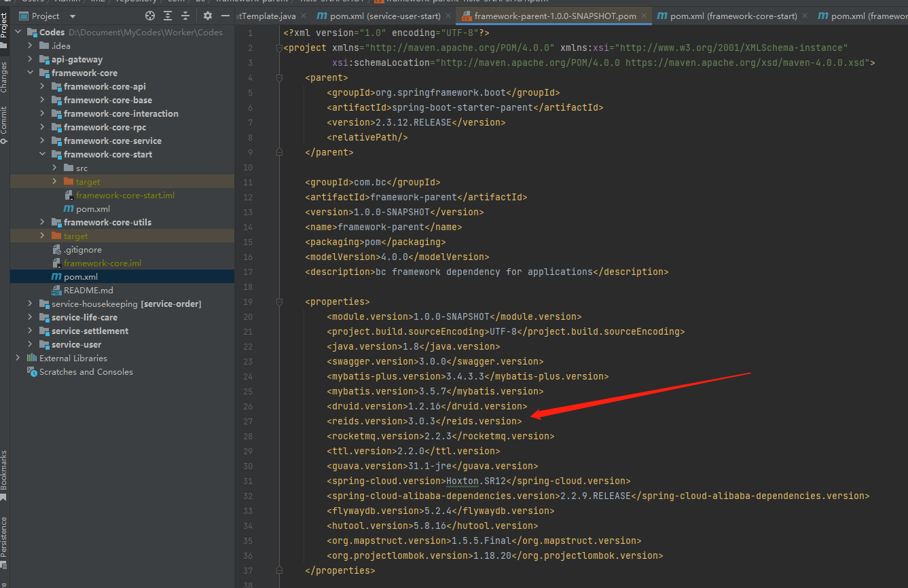Expand the .idea folder
Viewport: 908px width, 588px height.
[x=31, y=45]
